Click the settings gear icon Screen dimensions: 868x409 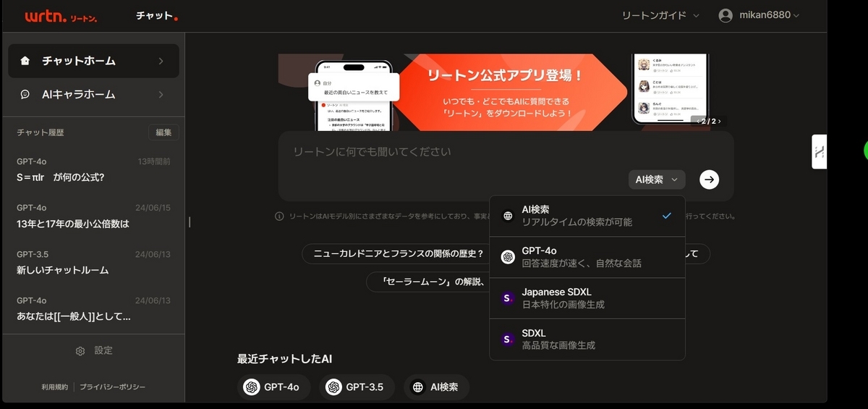(80, 350)
